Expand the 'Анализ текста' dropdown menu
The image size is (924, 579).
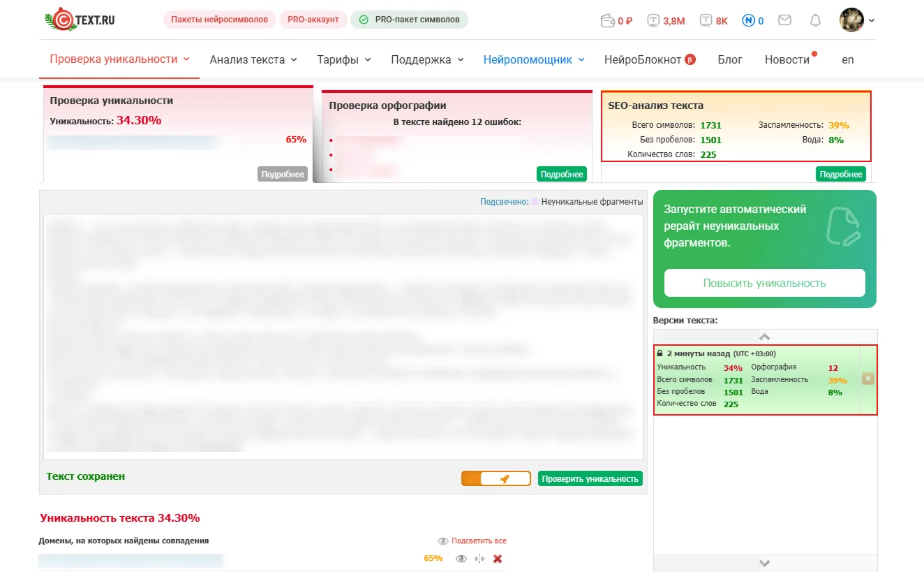tap(253, 59)
